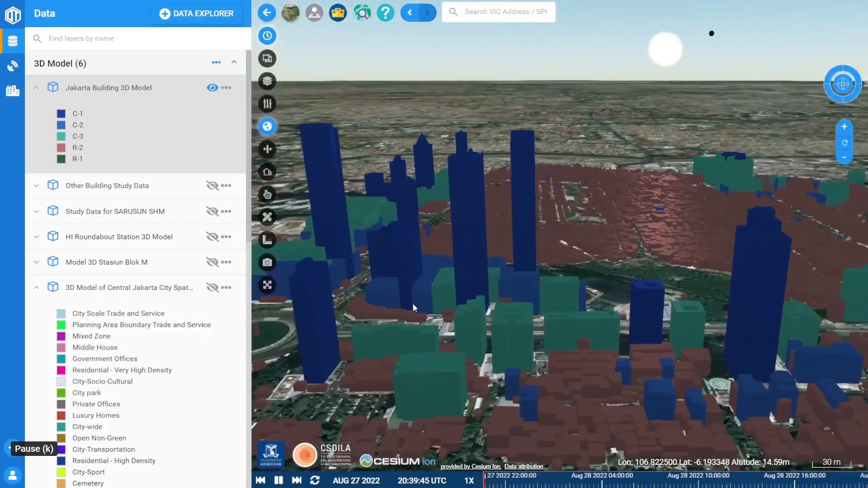Pause the timeline animation
Viewport: 868px width, 488px height.
point(278,480)
